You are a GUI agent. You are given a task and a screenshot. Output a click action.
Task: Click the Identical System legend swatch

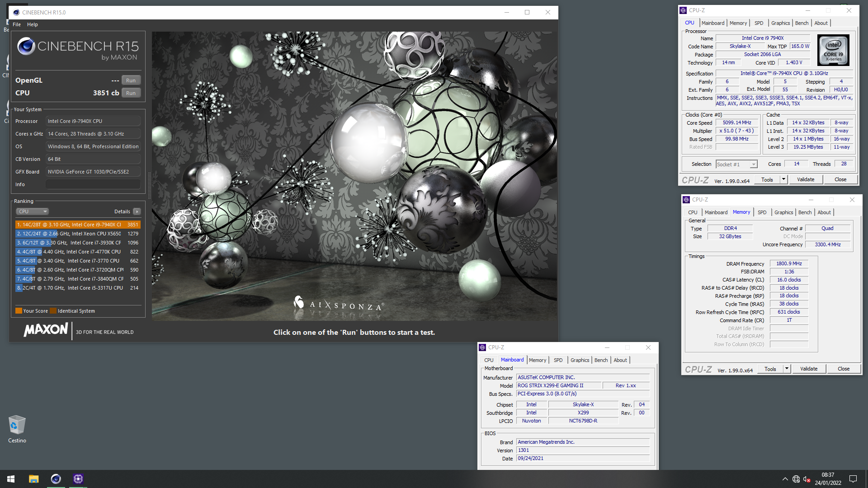(53, 311)
